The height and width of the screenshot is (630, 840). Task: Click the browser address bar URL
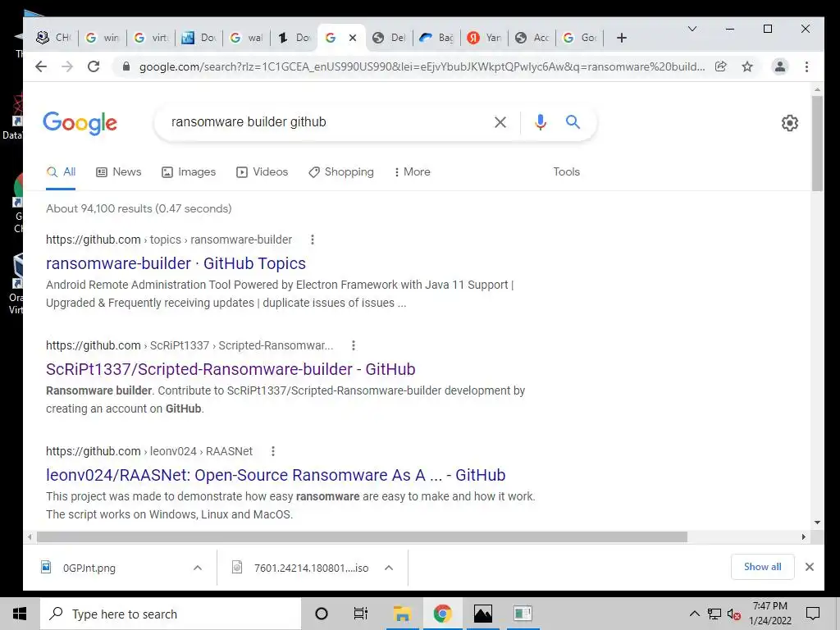coord(422,67)
